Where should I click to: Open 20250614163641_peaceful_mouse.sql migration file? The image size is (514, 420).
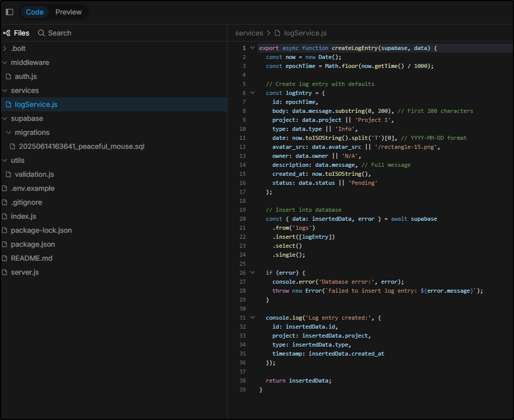[x=114, y=146]
